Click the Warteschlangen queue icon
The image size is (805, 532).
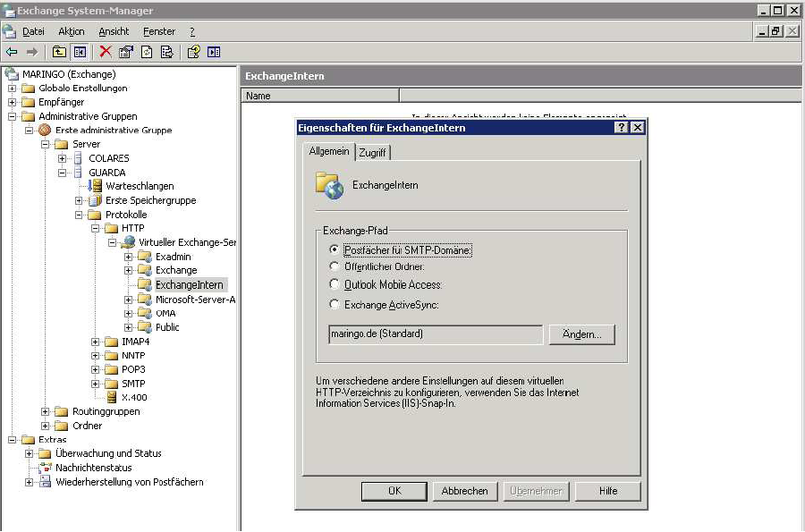point(96,186)
